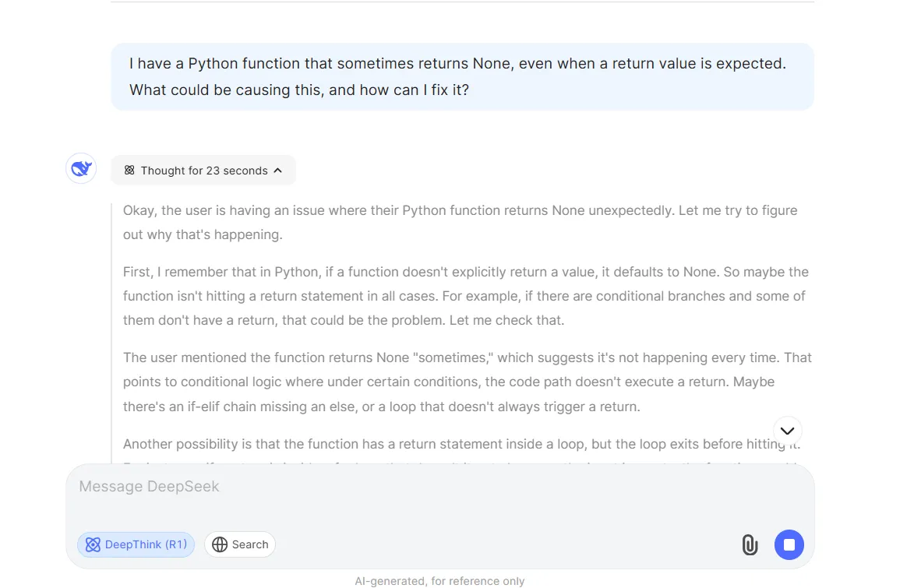921x588 pixels.
Task: Click the paragraph starting "Another possibility is that"
Action: point(462,444)
